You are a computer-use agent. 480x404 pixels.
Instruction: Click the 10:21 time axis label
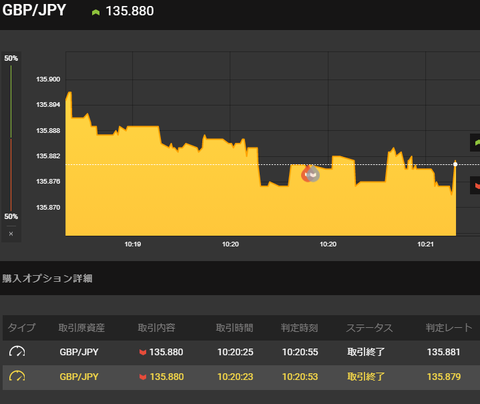tap(426, 244)
